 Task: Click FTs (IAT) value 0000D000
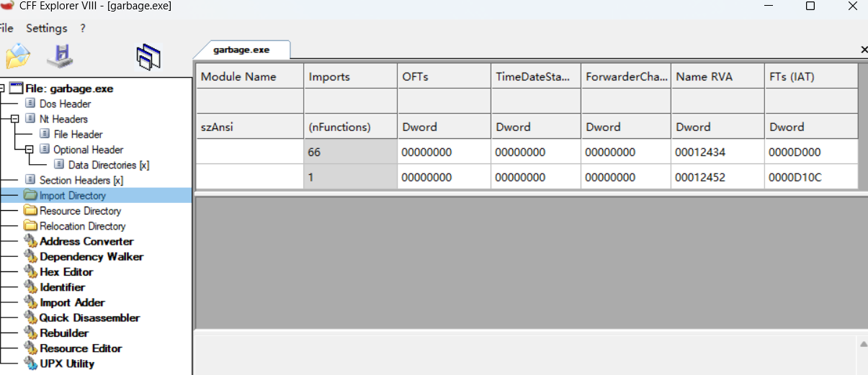tap(811, 152)
